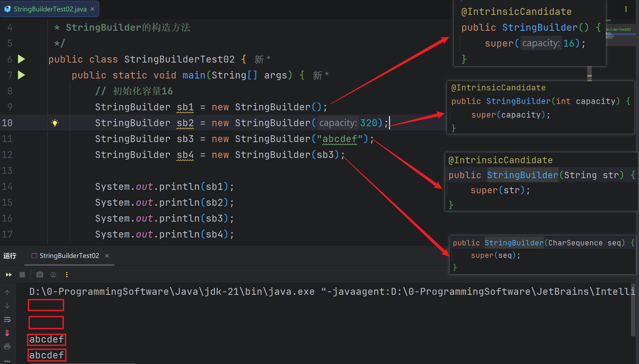This screenshot has height=364, width=639.
Task: Click the profiler gauge icon
Action: click(53, 275)
